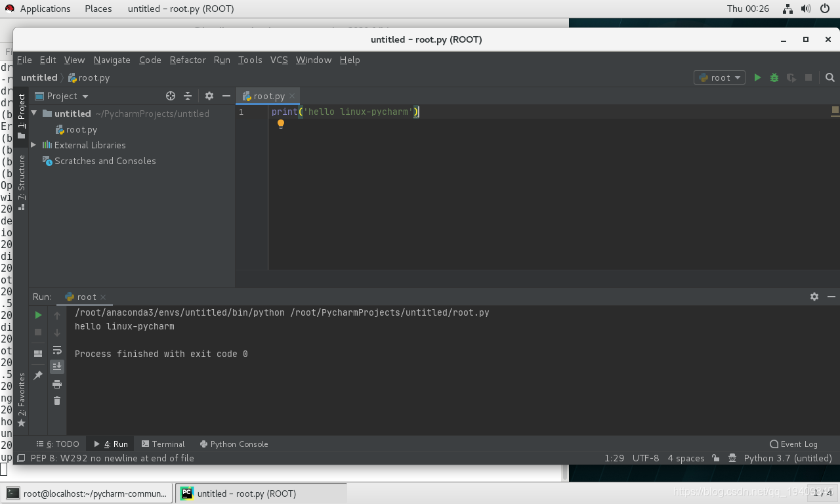Open the Run panel settings gear
The image size is (840, 504).
(814, 297)
